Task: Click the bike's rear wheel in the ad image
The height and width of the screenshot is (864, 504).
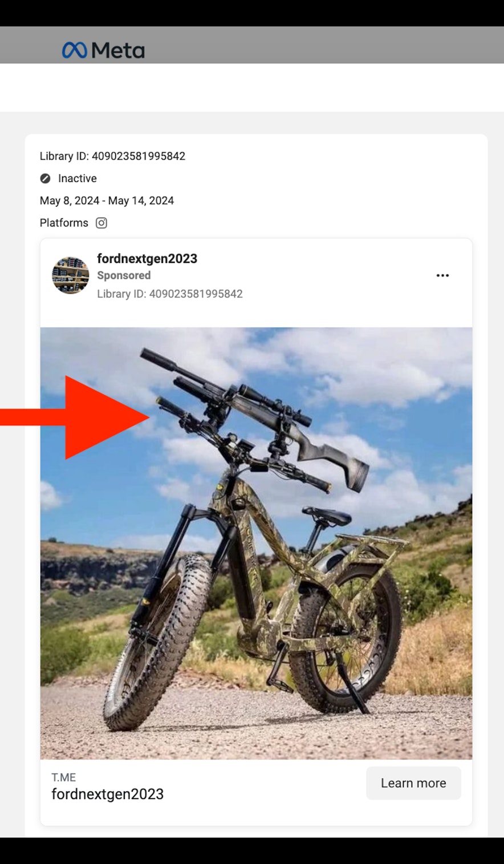Action: click(348, 633)
